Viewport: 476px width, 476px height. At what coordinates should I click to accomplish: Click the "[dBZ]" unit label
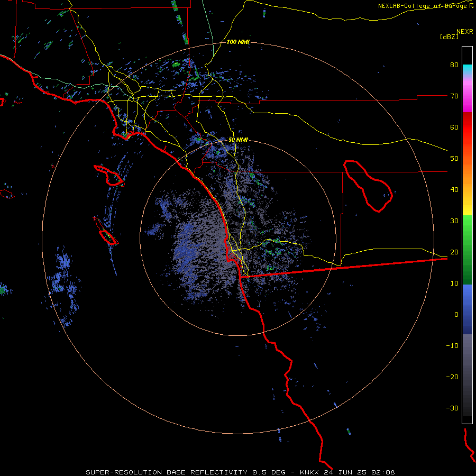click(x=449, y=36)
